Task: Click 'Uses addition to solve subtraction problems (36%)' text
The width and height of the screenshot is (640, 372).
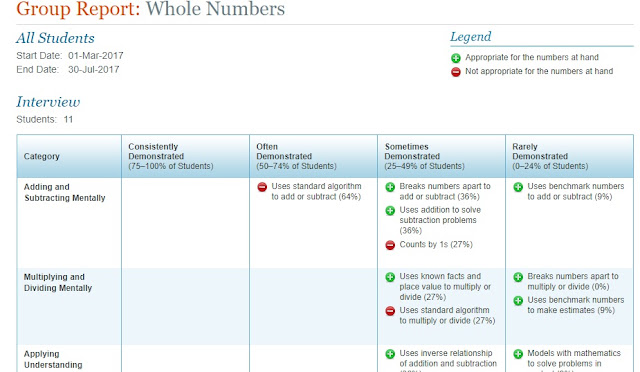Action: click(x=440, y=220)
